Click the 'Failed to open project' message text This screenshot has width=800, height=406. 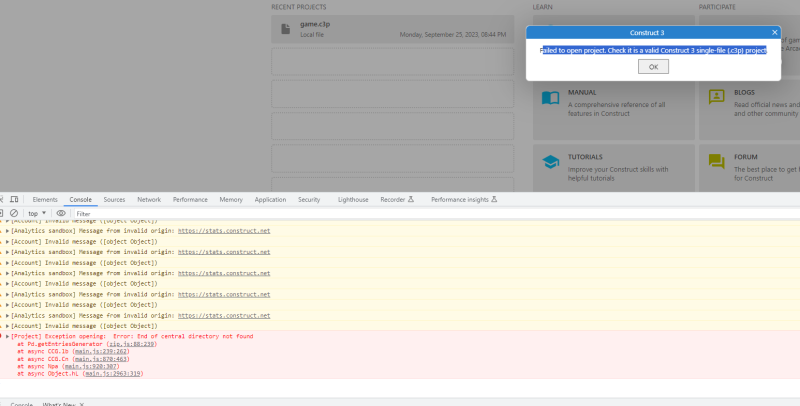[653, 50]
